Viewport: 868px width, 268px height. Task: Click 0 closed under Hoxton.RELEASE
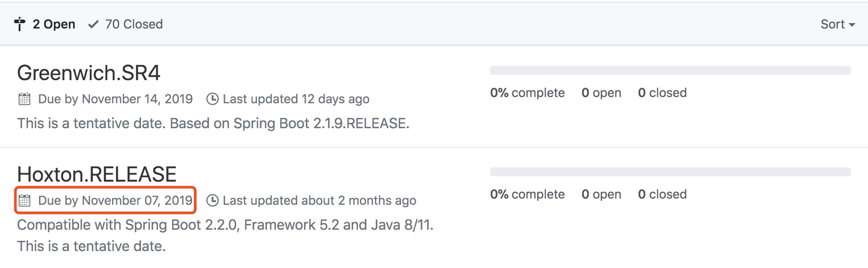[x=662, y=194]
